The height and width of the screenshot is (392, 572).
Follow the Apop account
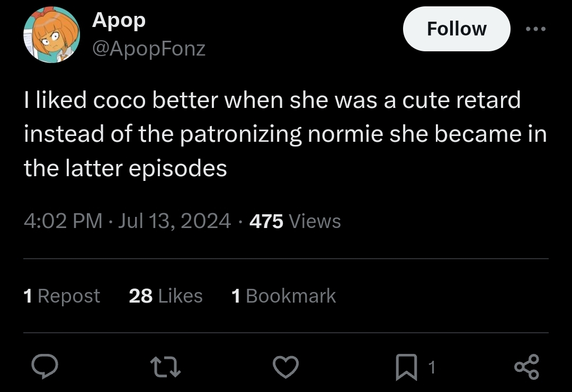point(457,29)
